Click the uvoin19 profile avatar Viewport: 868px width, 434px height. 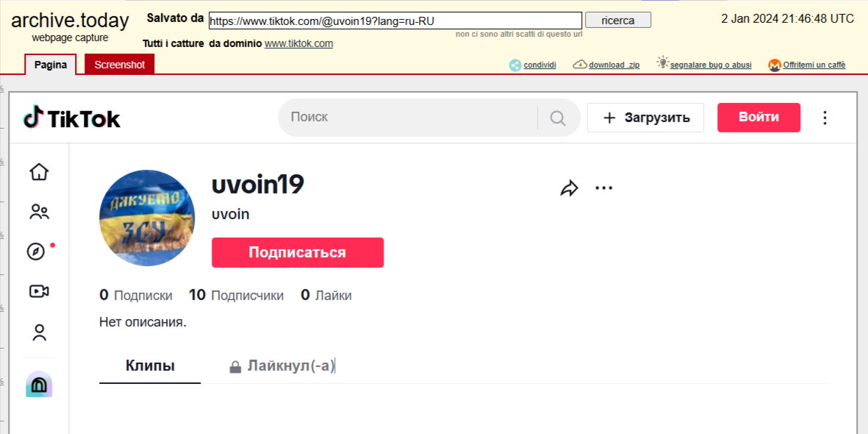147,218
